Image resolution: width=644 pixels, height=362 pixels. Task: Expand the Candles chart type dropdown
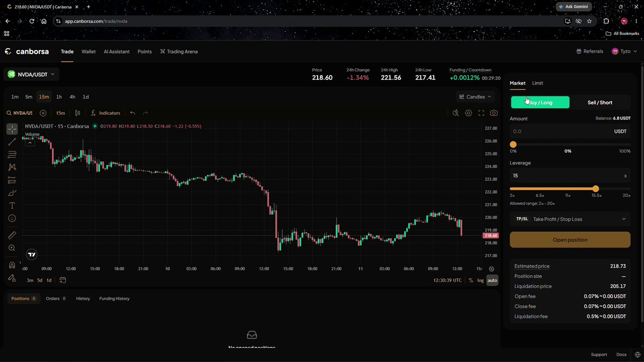point(475,97)
